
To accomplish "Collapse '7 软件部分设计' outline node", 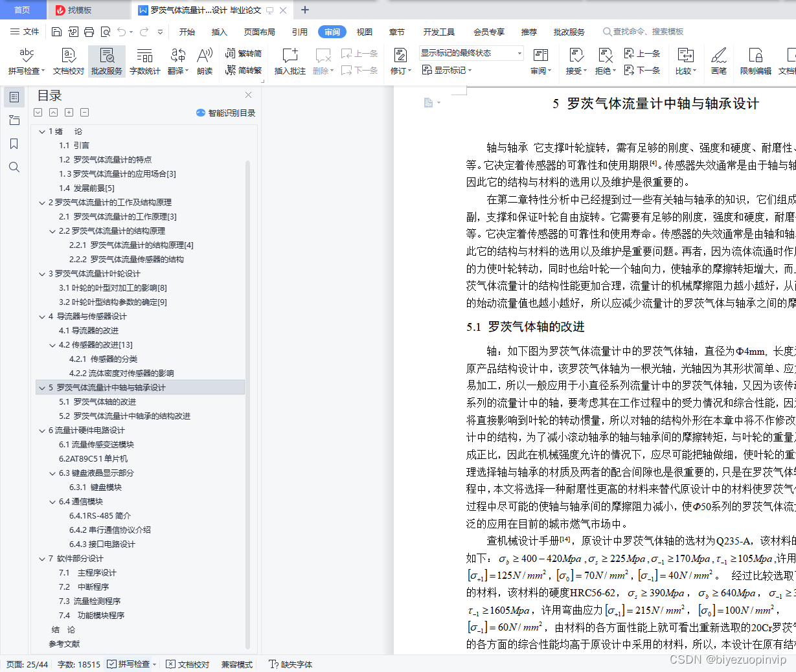I will 41,559.
